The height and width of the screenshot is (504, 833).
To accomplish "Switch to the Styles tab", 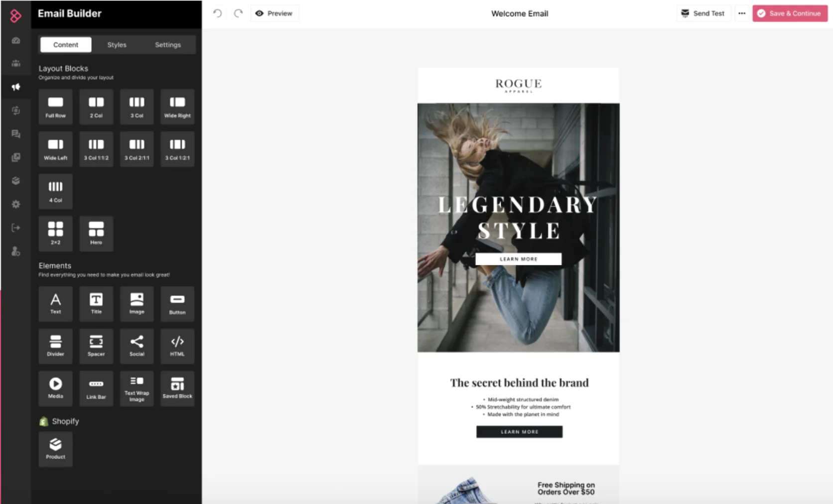I will point(117,45).
